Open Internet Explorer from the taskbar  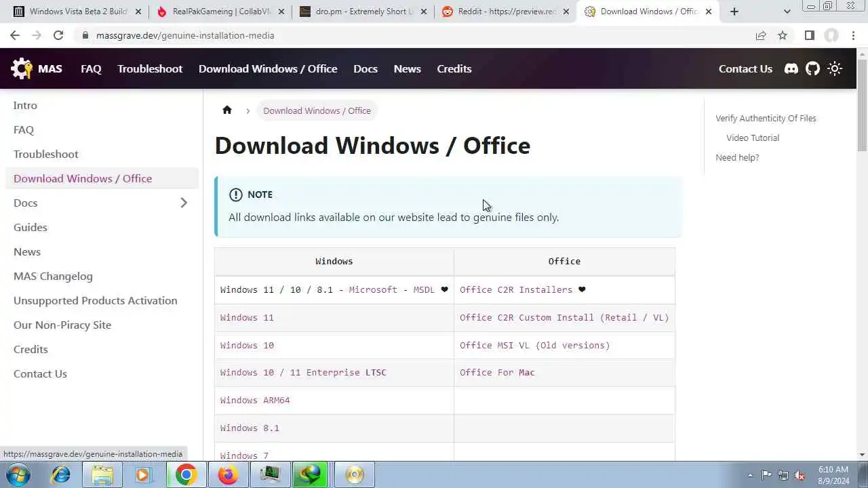pyautogui.click(x=61, y=474)
